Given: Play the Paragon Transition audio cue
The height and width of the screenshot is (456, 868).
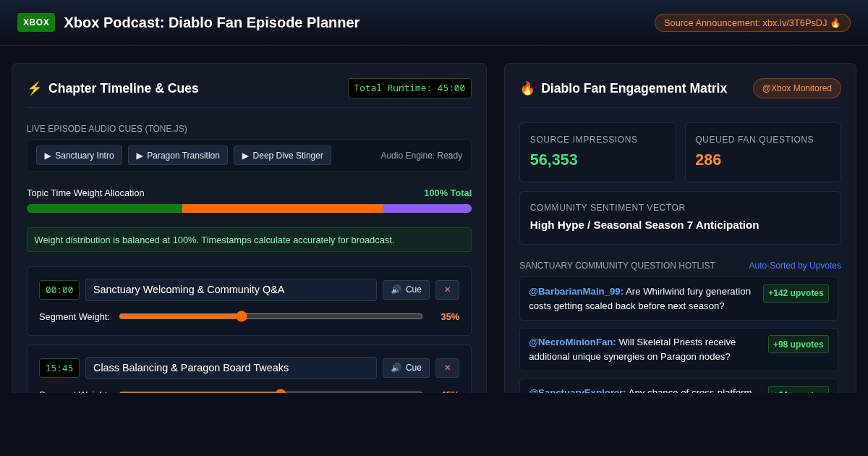Looking at the screenshot, I should coord(178,156).
